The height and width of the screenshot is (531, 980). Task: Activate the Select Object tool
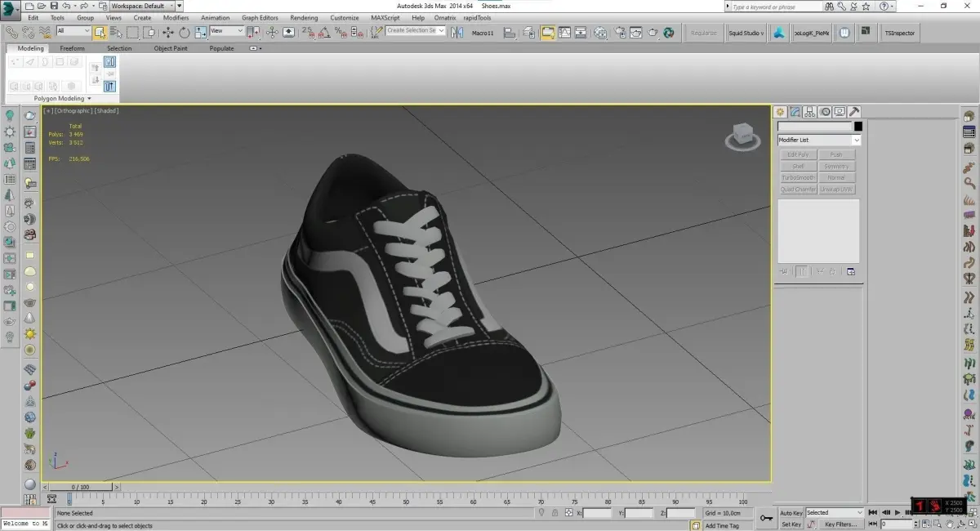100,33
